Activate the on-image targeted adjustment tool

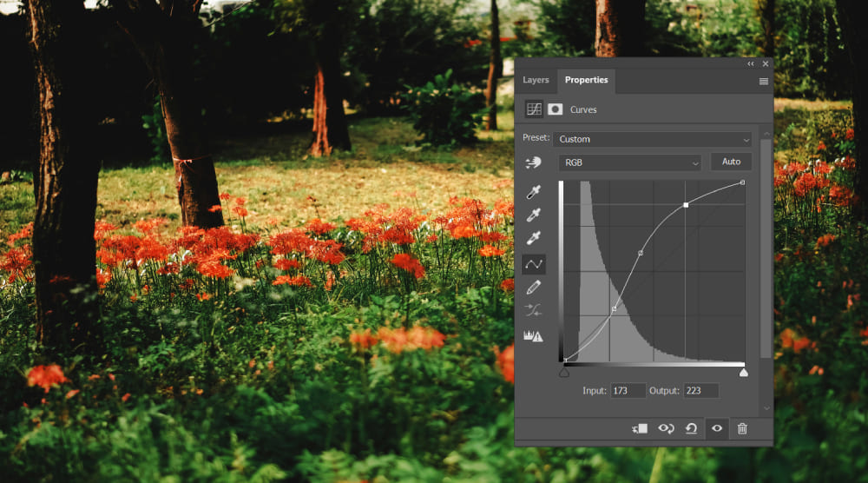point(533,162)
